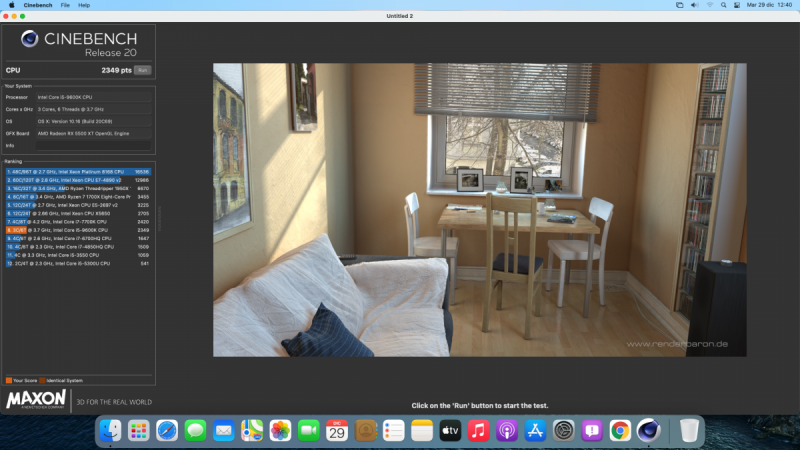This screenshot has width=800, height=450.
Task: Open the Help menu
Action: 84,5
